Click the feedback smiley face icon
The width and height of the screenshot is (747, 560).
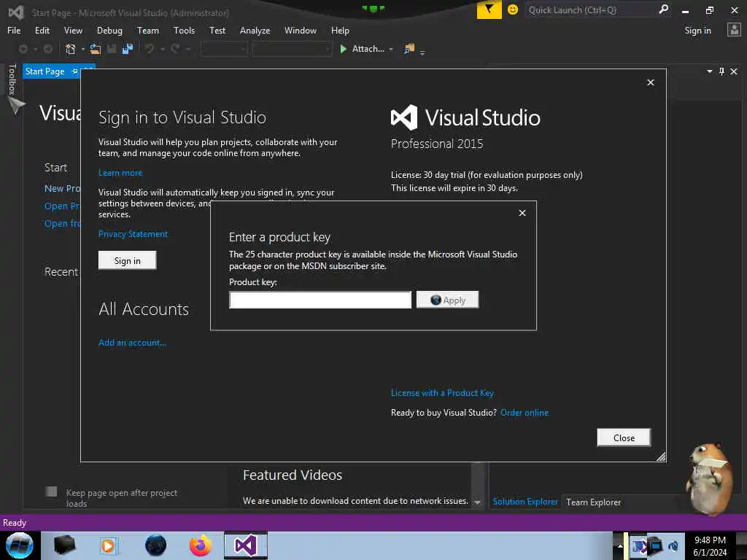tap(513, 9)
